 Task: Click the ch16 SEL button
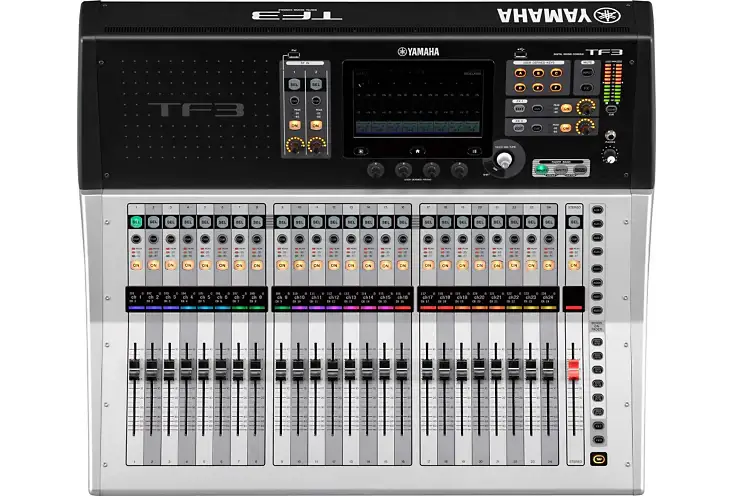(403, 222)
